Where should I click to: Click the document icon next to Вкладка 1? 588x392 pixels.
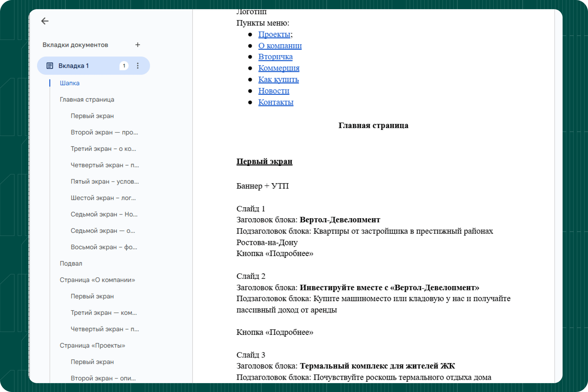coord(50,66)
